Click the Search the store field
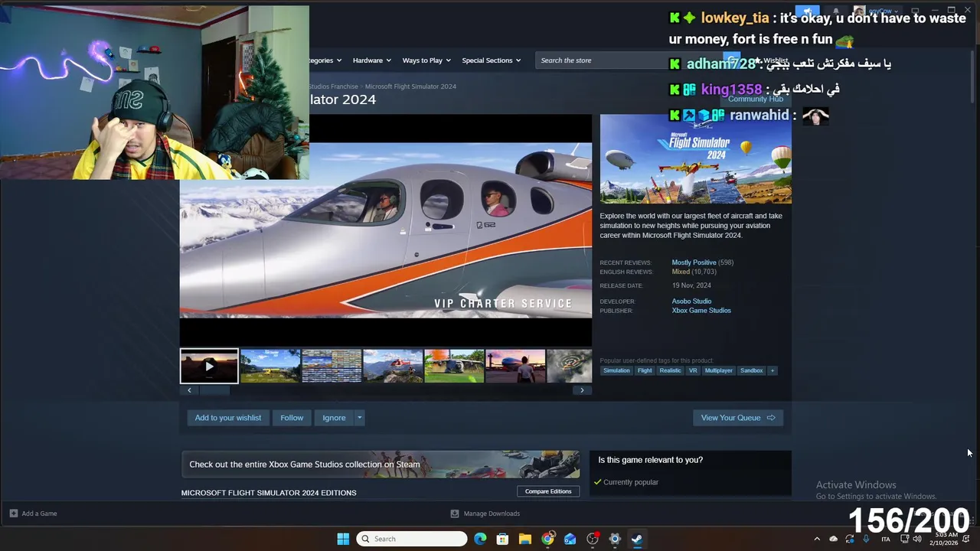 [601, 60]
